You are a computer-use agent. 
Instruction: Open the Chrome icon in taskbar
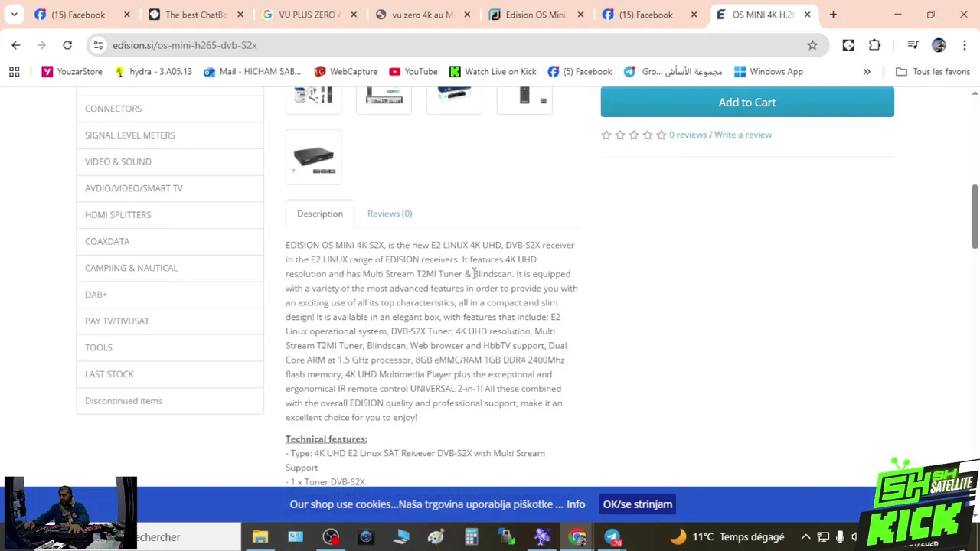pyautogui.click(x=577, y=537)
